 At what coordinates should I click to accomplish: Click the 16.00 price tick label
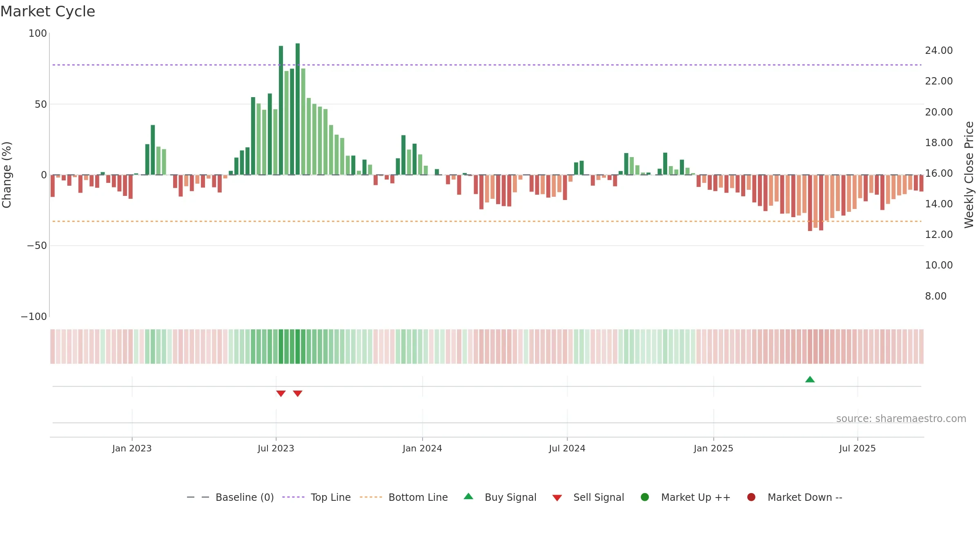pyautogui.click(x=939, y=173)
